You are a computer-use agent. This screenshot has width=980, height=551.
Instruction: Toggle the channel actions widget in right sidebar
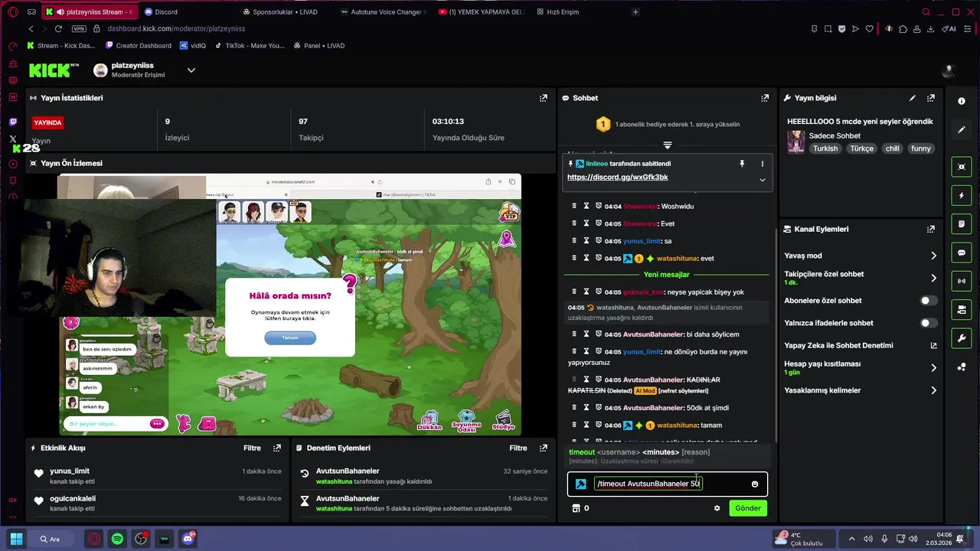tap(962, 310)
